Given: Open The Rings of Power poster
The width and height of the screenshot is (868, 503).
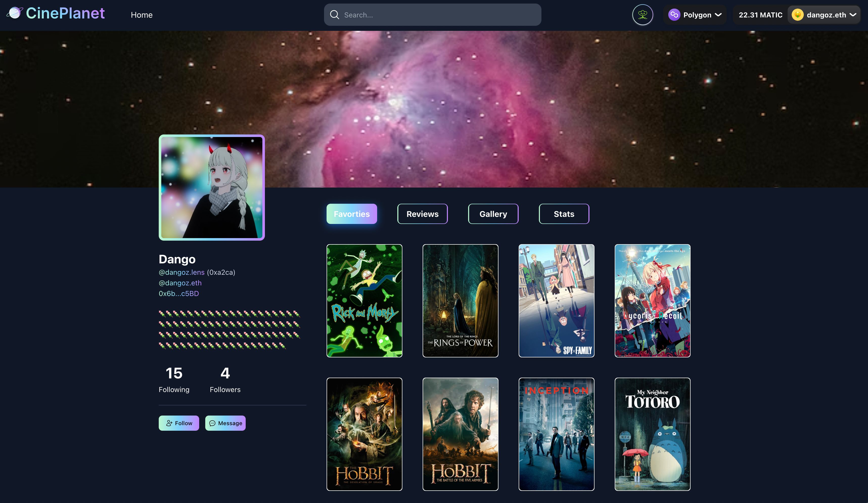Looking at the screenshot, I should click(x=460, y=301).
